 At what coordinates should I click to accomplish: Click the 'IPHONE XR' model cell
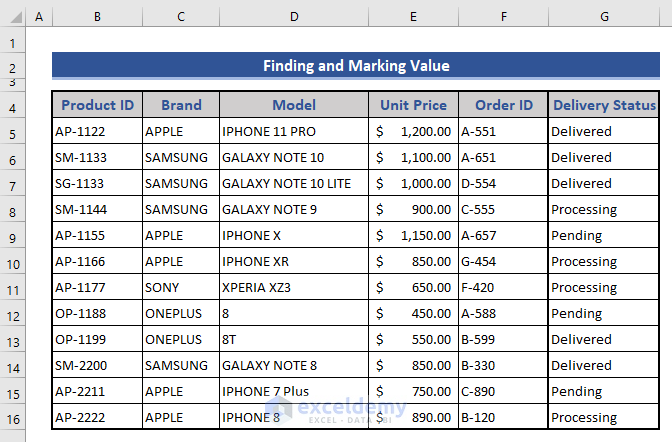(294, 262)
